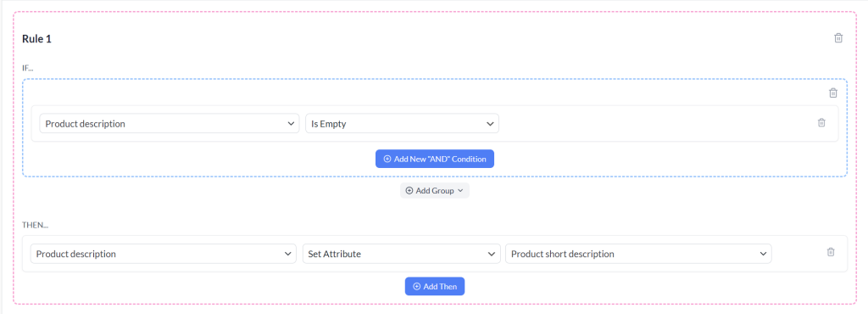Open the Set Attribute action dropdown
The width and height of the screenshot is (868, 314).
coord(401,254)
